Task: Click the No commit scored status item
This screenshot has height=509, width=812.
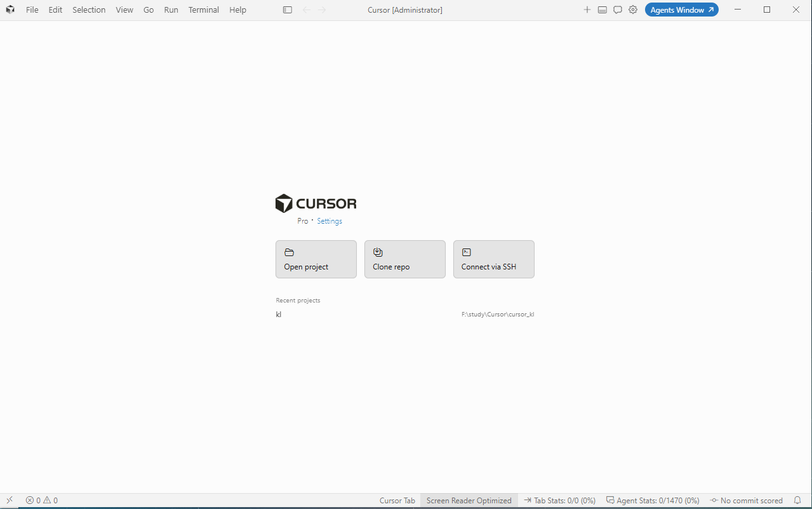Action: 747,500
